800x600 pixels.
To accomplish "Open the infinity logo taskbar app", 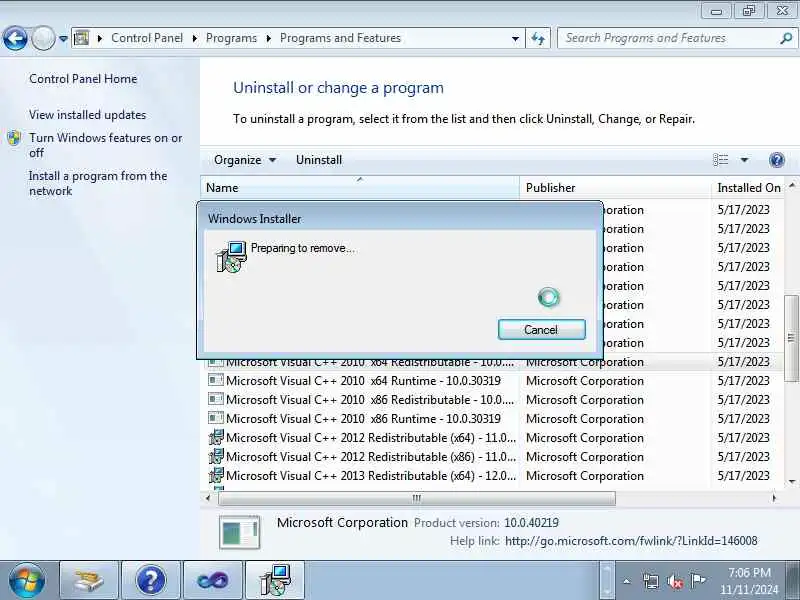I will coord(213,580).
